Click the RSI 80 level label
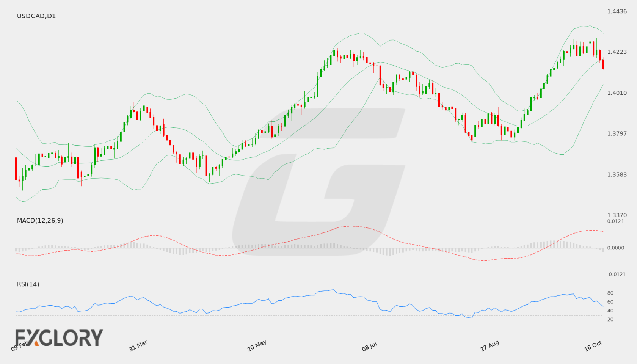 pyautogui.click(x=610, y=293)
